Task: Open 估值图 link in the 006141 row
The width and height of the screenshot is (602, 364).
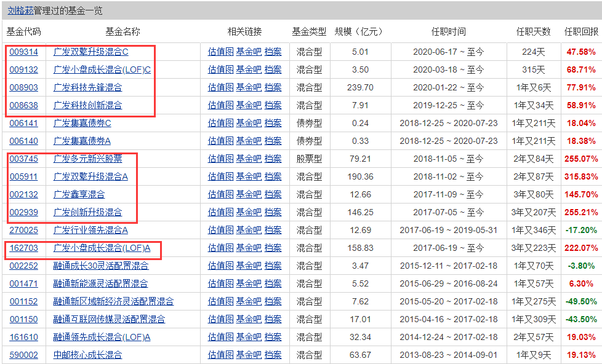Action: [221, 123]
